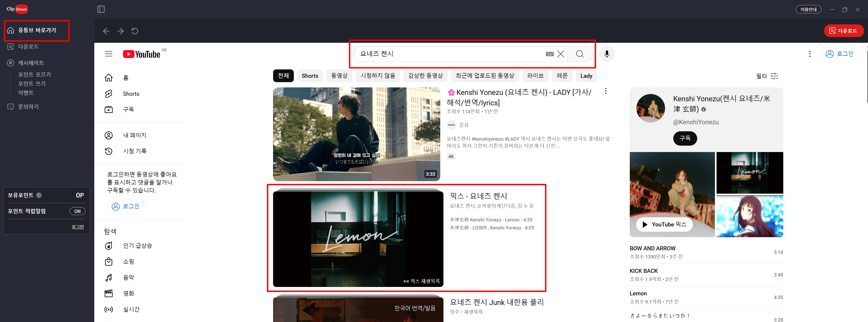Select the Shorts icon in YouTube sidebar
The width and height of the screenshot is (868, 322).
108,94
